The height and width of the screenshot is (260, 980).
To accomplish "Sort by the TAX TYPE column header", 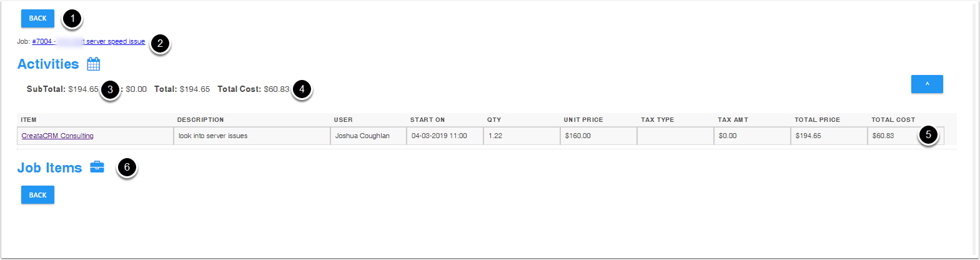I will [658, 119].
